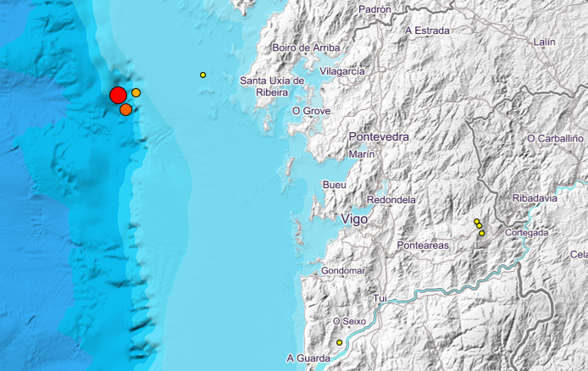Screen dimensions: 588x371
Task: Click the Vigo city label
Action: click(354, 219)
